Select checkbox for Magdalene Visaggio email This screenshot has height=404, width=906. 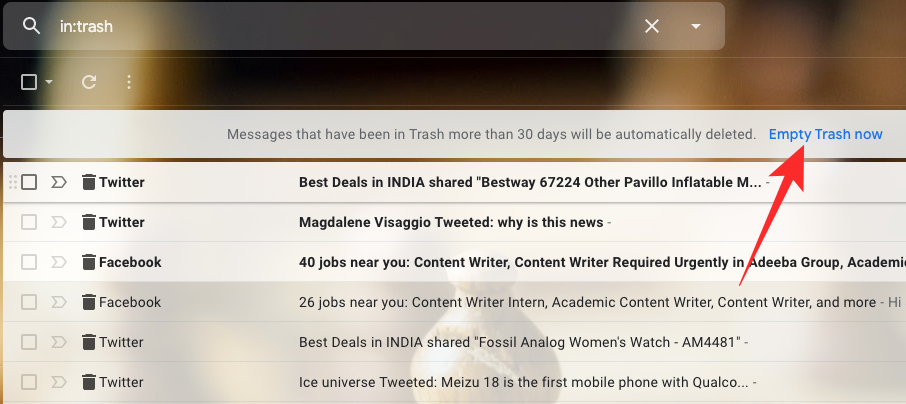tap(29, 222)
